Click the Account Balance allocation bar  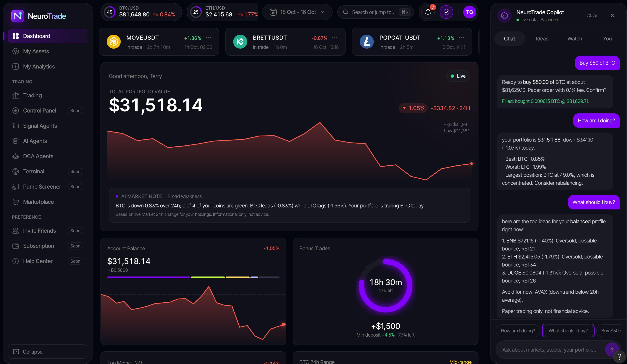193,277
